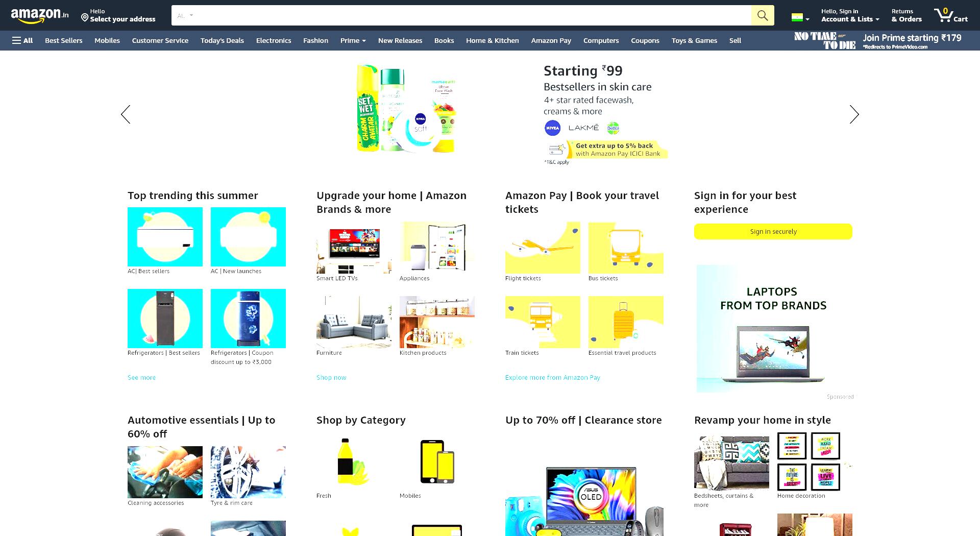Go to previous carousel banner arrow
The height and width of the screenshot is (536, 980).
(x=126, y=114)
